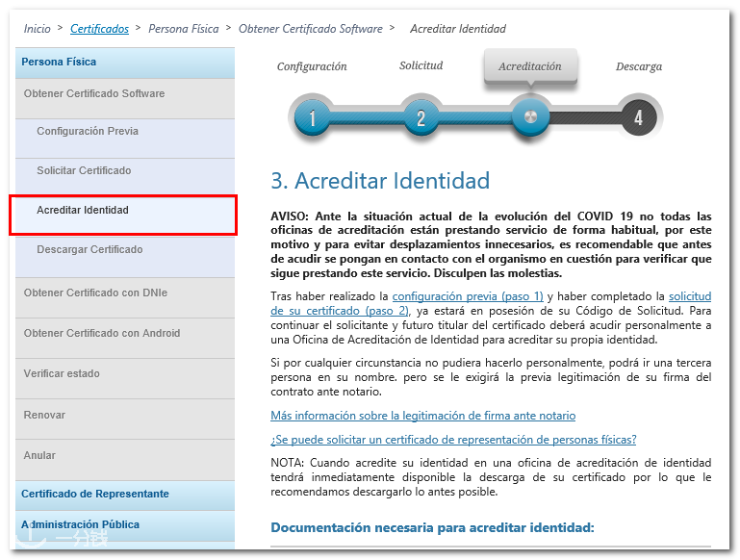Open certificado de representación de personas físicas link

453,440
